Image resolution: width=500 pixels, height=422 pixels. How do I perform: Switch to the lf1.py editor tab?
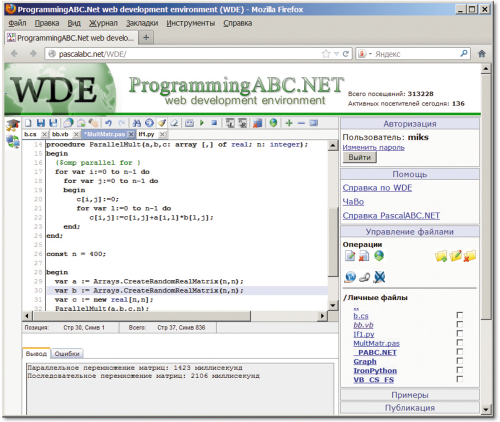[146, 134]
